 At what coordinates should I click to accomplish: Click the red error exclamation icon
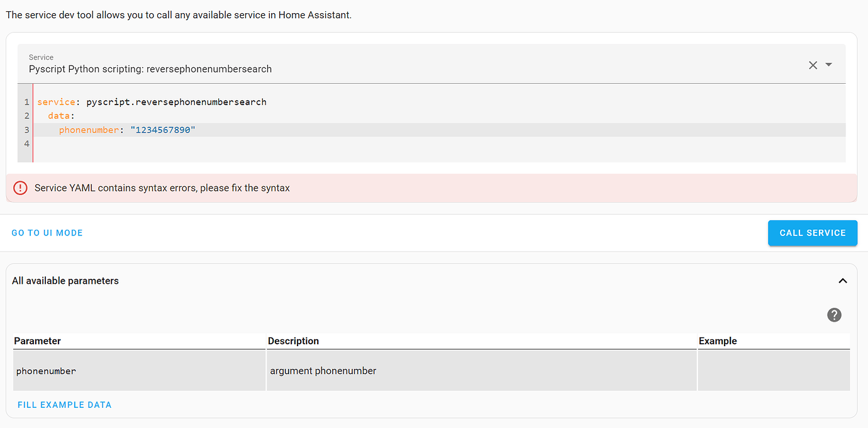[x=19, y=188]
